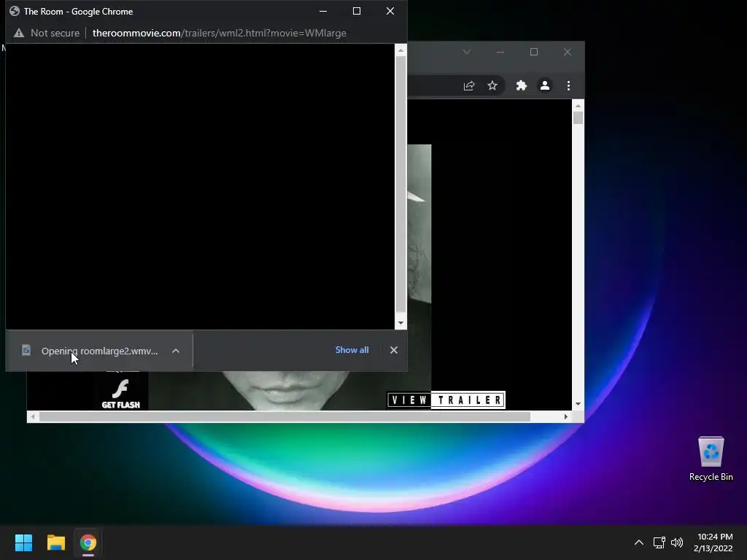Open File Explorer from taskbar

coord(55,542)
